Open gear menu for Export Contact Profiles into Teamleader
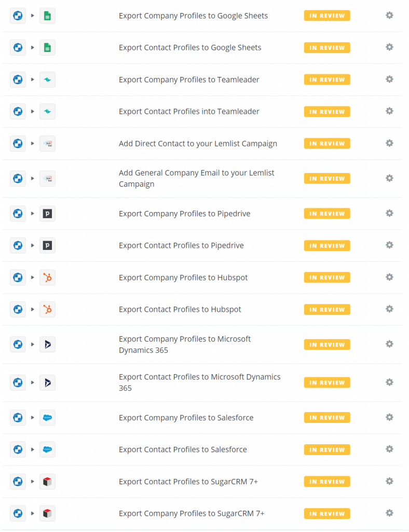Viewport: 409px width, 532px height. tap(389, 111)
